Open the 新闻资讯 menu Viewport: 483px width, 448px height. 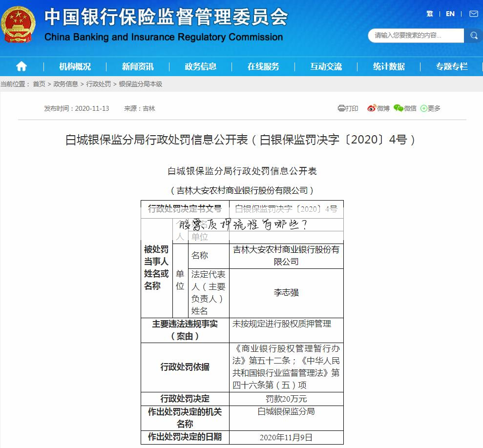click(138, 66)
